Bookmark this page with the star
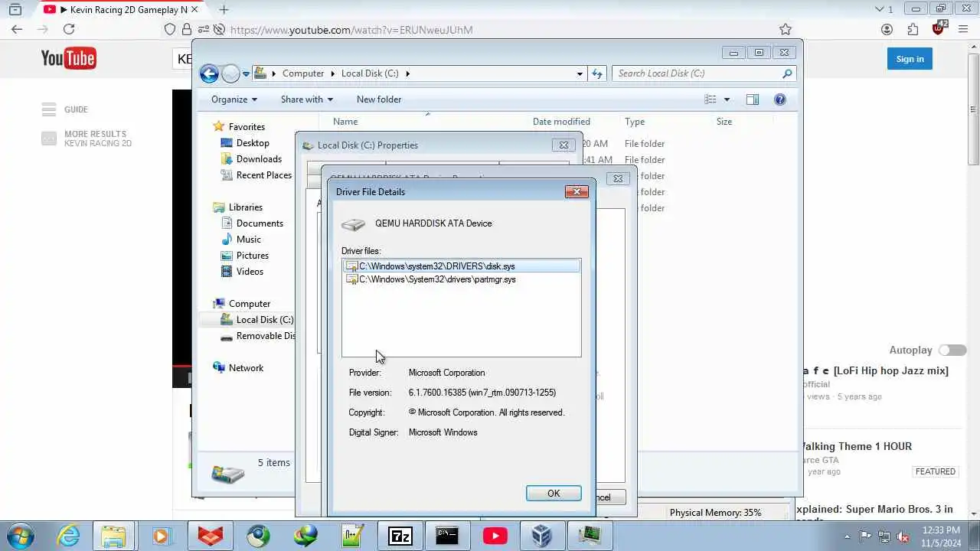 point(786,29)
